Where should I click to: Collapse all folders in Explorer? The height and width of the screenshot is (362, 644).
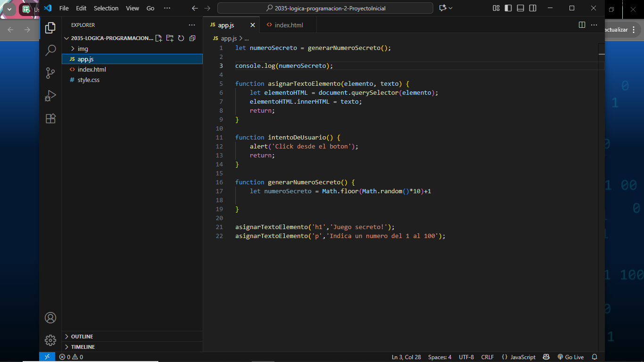tap(192, 38)
